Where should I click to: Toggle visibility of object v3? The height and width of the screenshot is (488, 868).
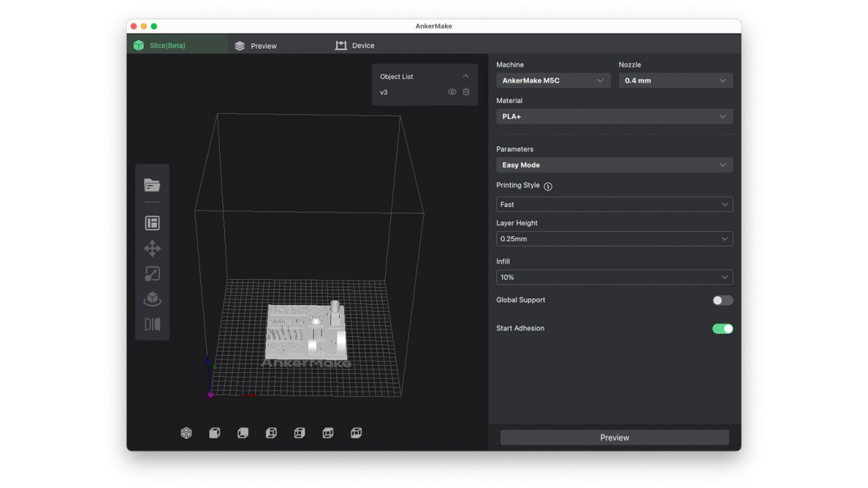pos(452,92)
